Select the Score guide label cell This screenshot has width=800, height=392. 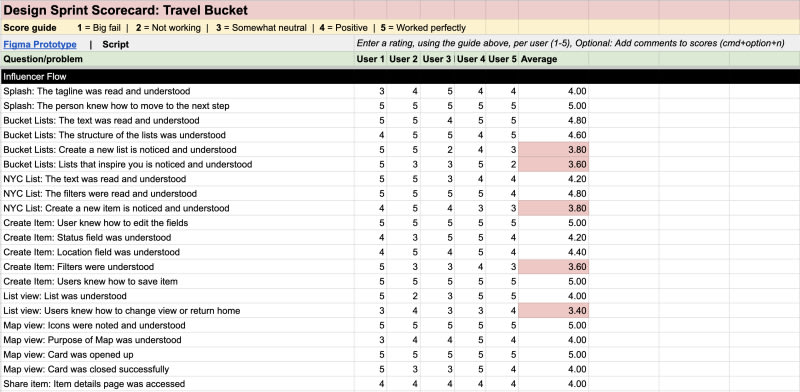[30, 28]
